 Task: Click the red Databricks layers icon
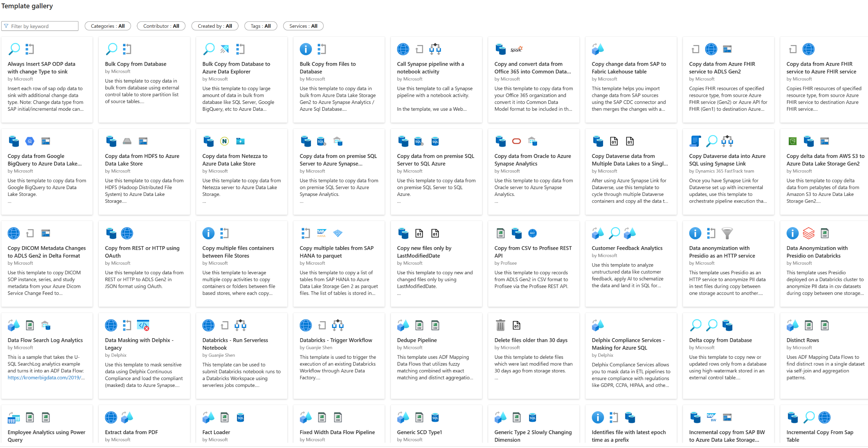coord(808,233)
